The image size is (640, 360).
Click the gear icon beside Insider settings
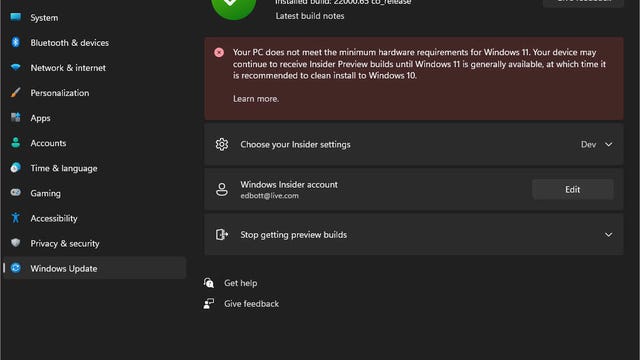pyautogui.click(x=222, y=144)
